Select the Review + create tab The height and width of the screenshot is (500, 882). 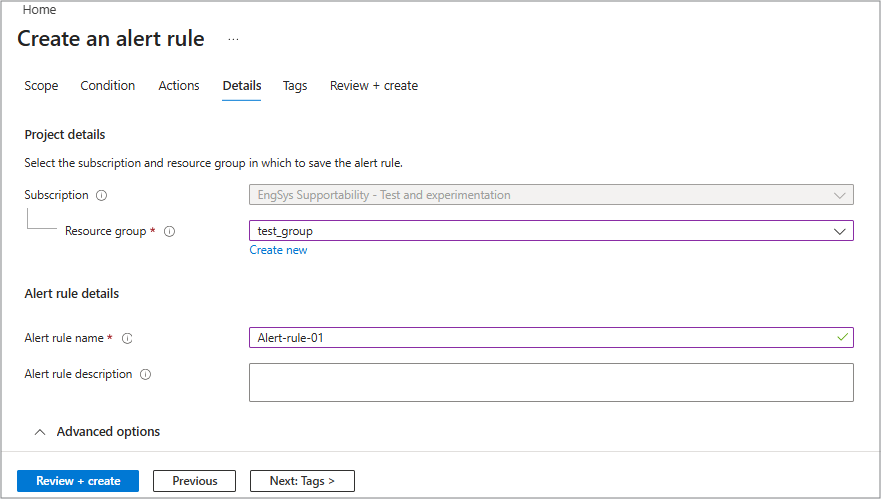(x=374, y=86)
